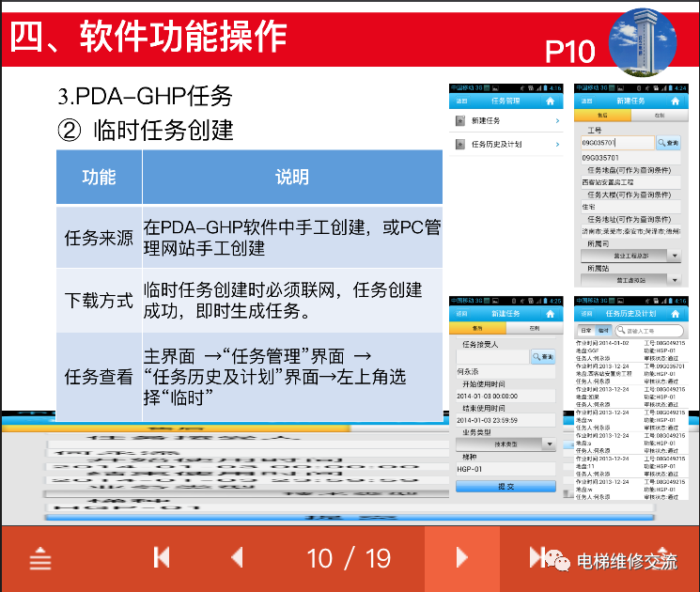The width and height of the screenshot is (700, 592).
Task: Expand the 新建任务 row chevron
Action: (x=557, y=120)
